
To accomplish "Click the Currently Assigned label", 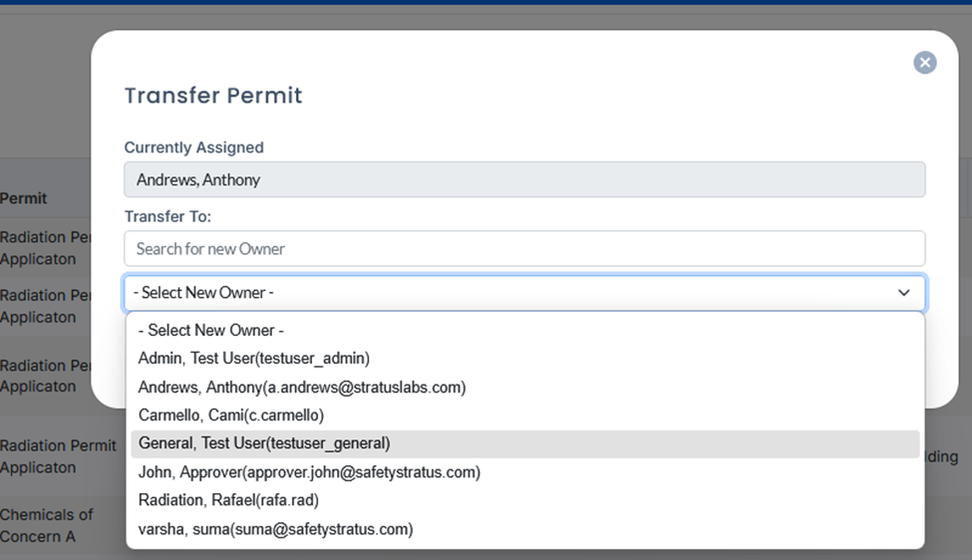I will [x=194, y=147].
